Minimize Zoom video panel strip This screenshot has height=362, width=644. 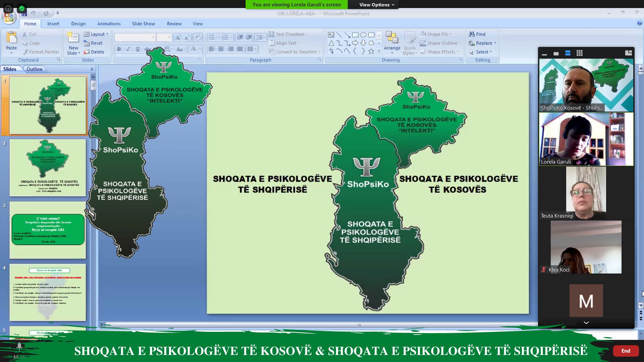point(544,54)
